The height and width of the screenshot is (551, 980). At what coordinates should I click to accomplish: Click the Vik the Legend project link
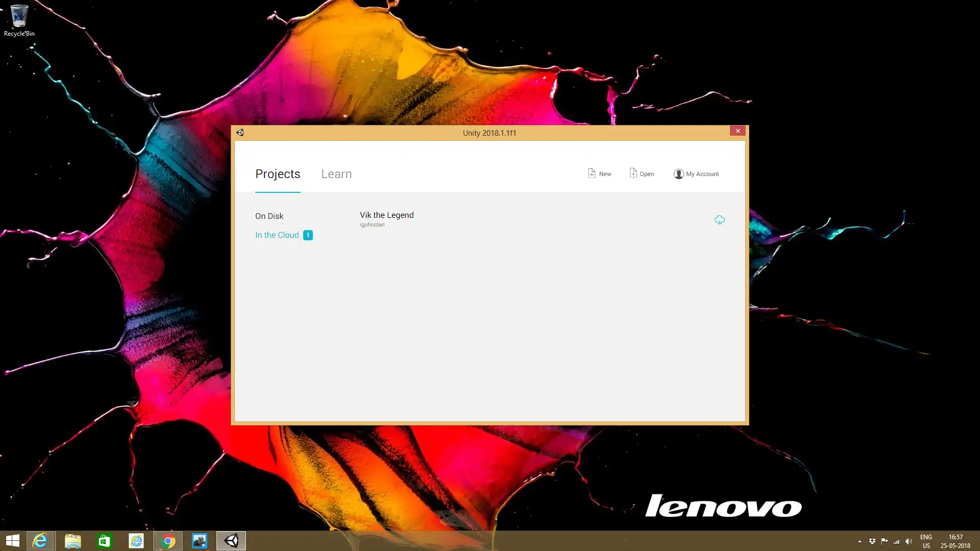387,215
